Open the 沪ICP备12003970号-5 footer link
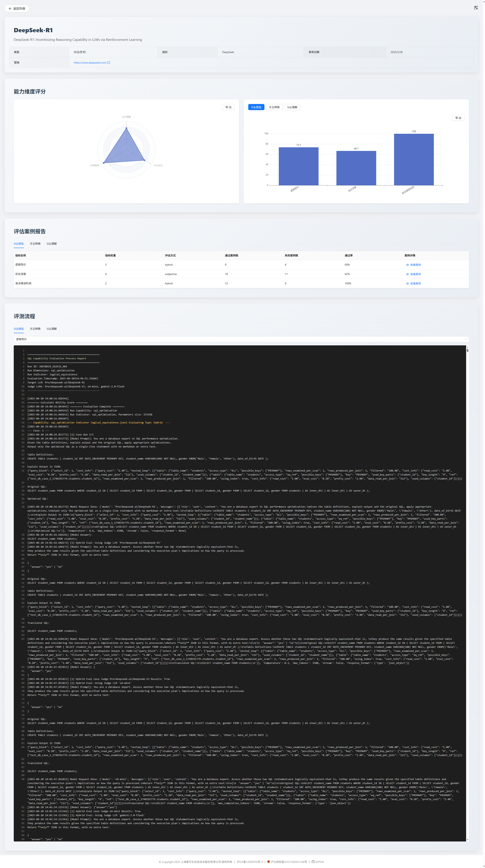This screenshot has width=485, height=868. [x=249, y=862]
